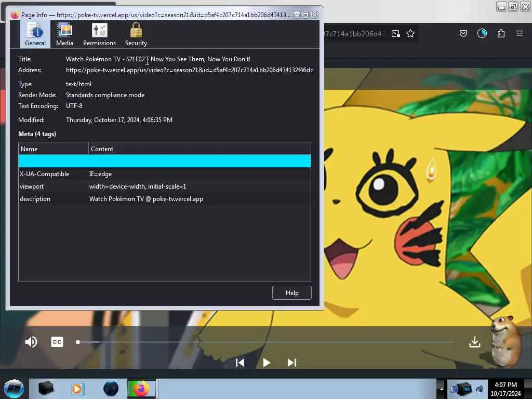
Task: Click the Firefox taskbar button
Action: (141, 389)
